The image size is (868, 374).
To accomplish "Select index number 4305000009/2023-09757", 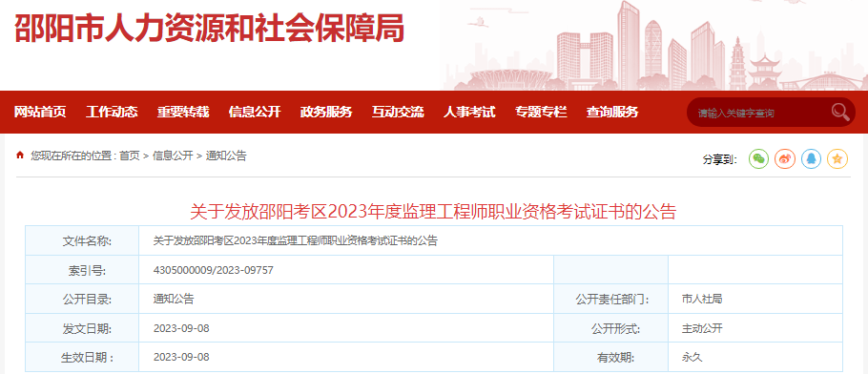I will tap(213, 270).
